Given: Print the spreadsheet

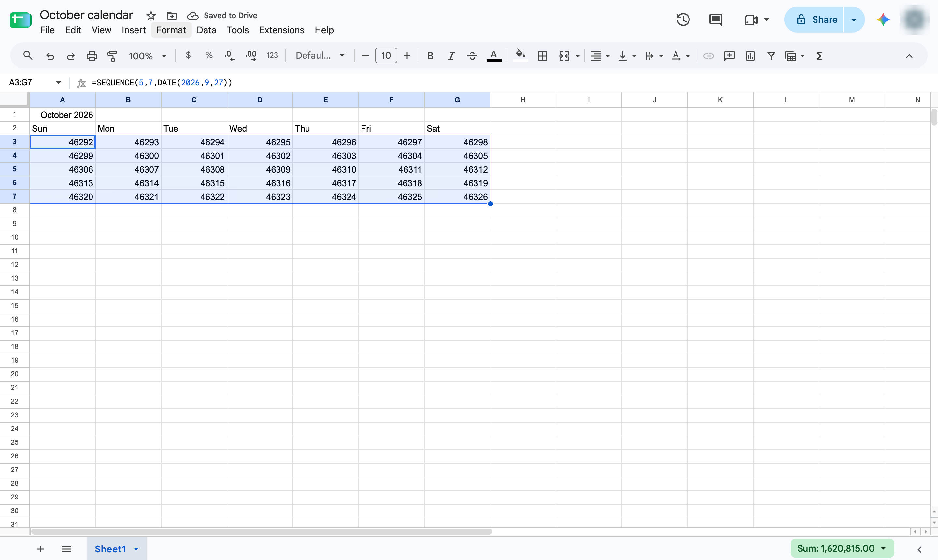Looking at the screenshot, I should (92, 56).
